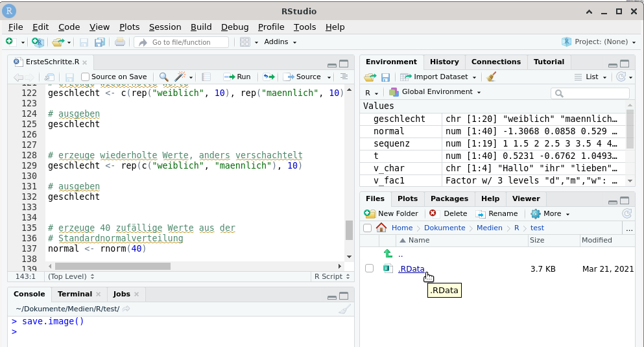Expand the Source button dropdown arrow
Viewport: 644px width, 347px height.
tap(329, 77)
